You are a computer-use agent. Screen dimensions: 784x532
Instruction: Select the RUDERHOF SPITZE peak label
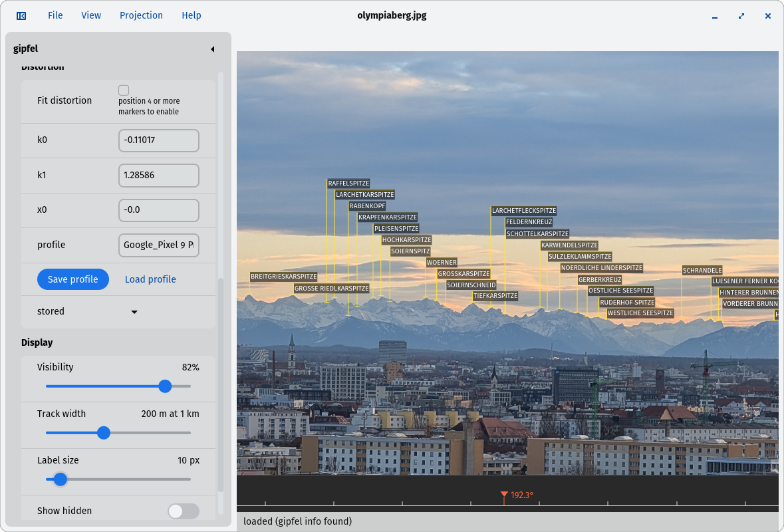point(627,303)
